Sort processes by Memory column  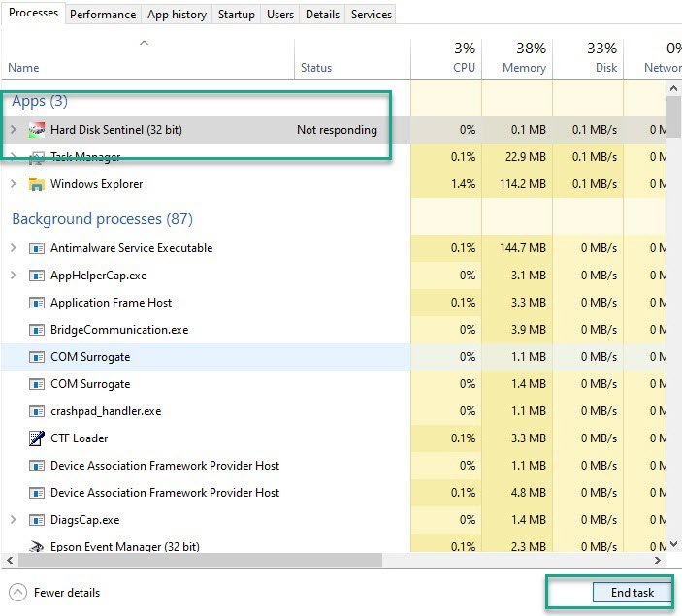point(517,59)
